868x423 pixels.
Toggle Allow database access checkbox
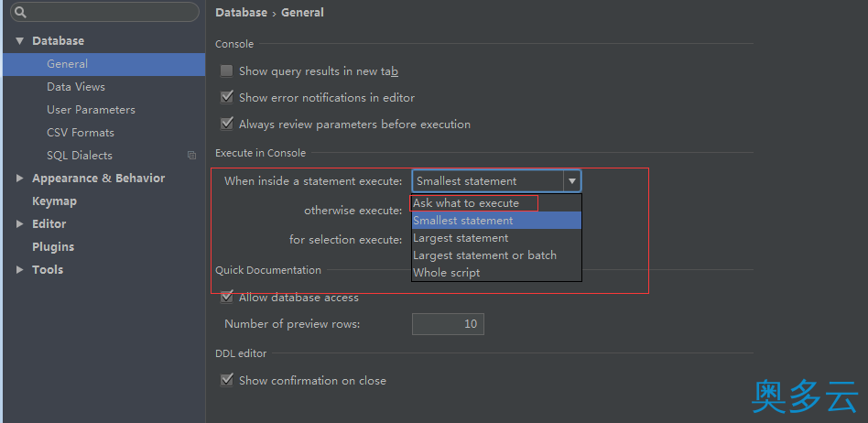click(226, 298)
